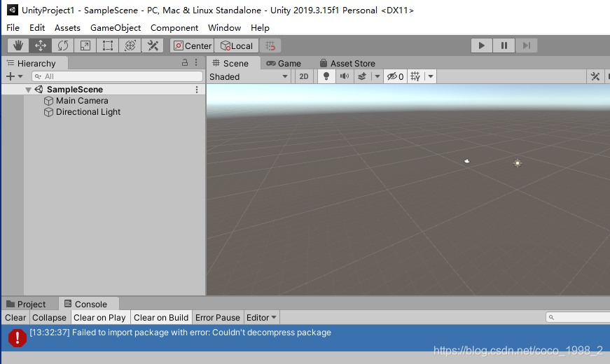Select the Rotate tool
610x364 pixels.
tap(62, 46)
